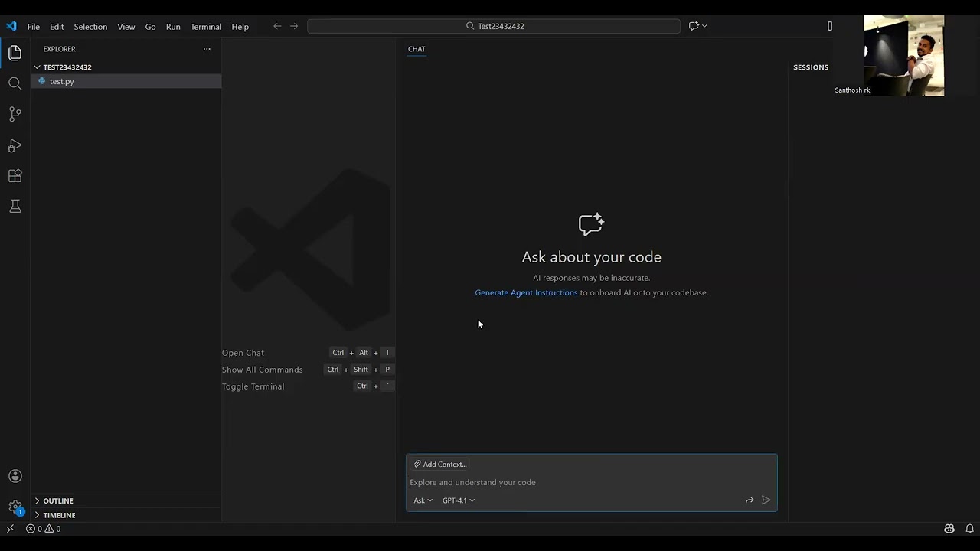This screenshot has width=980, height=551.
Task: Click the Santhosh rk video thumbnail
Action: tap(903, 56)
